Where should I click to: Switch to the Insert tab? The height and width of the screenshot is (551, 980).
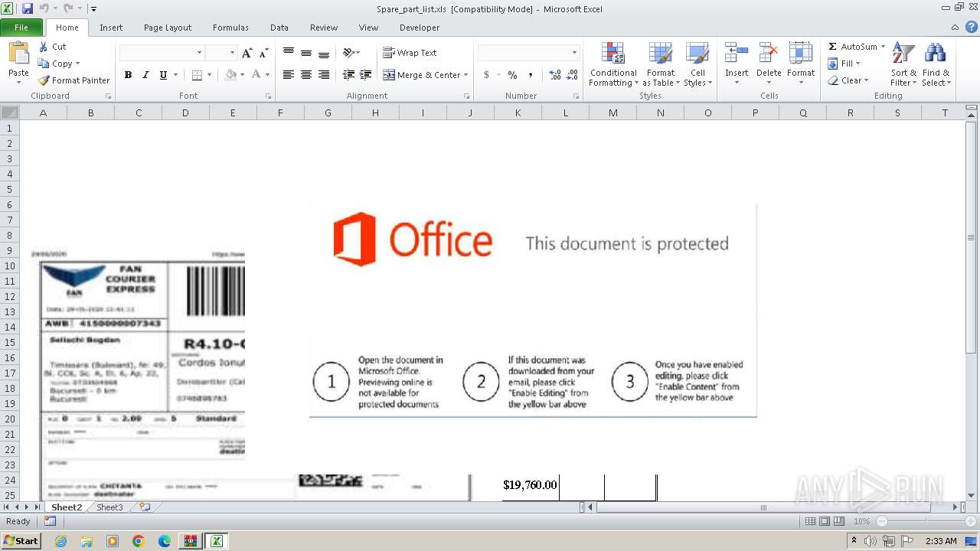click(x=111, y=28)
